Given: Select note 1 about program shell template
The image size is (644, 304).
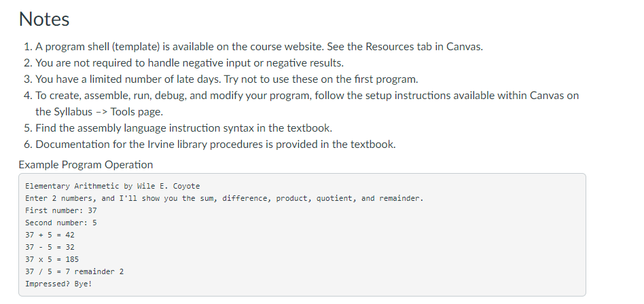Looking at the screenshot, I should tap(259, 46).
